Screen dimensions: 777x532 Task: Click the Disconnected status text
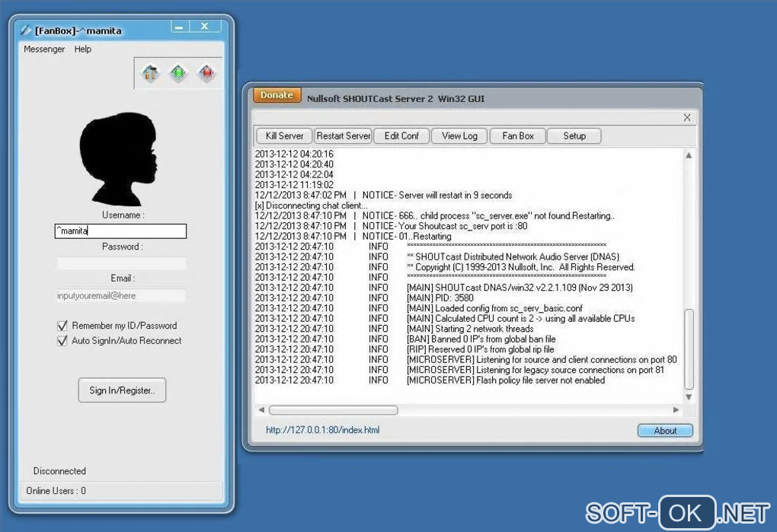59,471
